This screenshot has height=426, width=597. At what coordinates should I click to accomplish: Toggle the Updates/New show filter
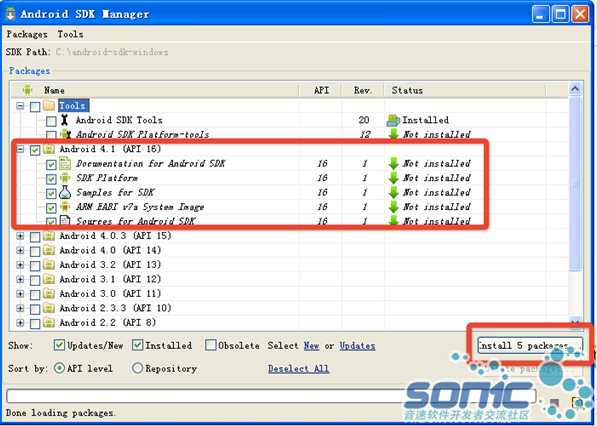59,345
